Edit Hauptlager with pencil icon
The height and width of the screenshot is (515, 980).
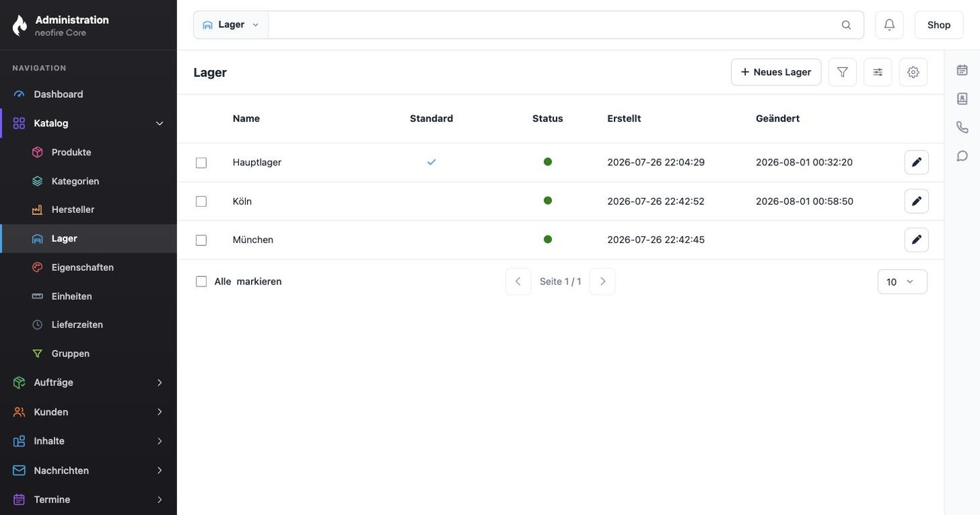click(917, 163)
